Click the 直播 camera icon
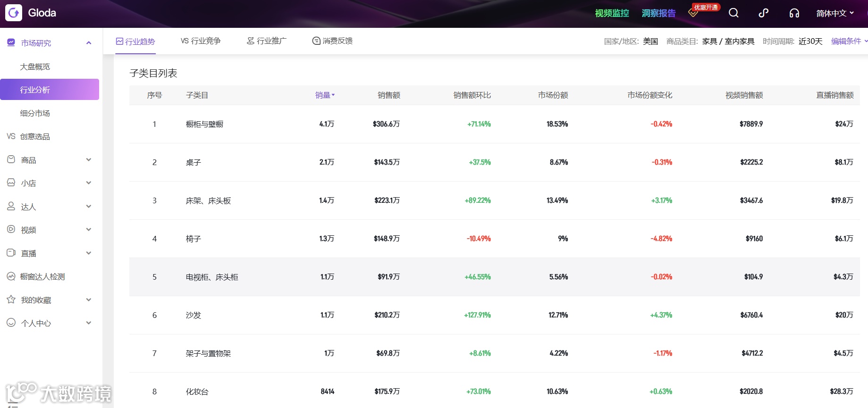 click(x=11, y=253)
